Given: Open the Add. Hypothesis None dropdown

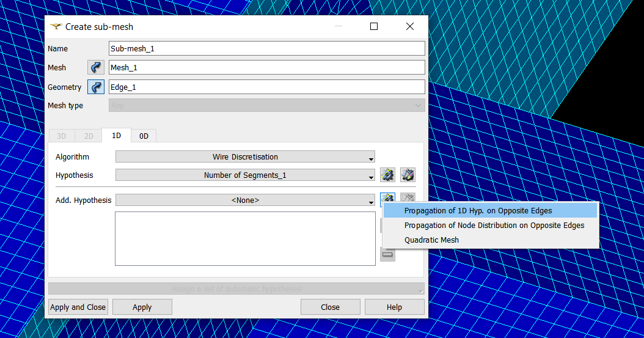Looking at the screenshot, I should [x=245, y=200].
